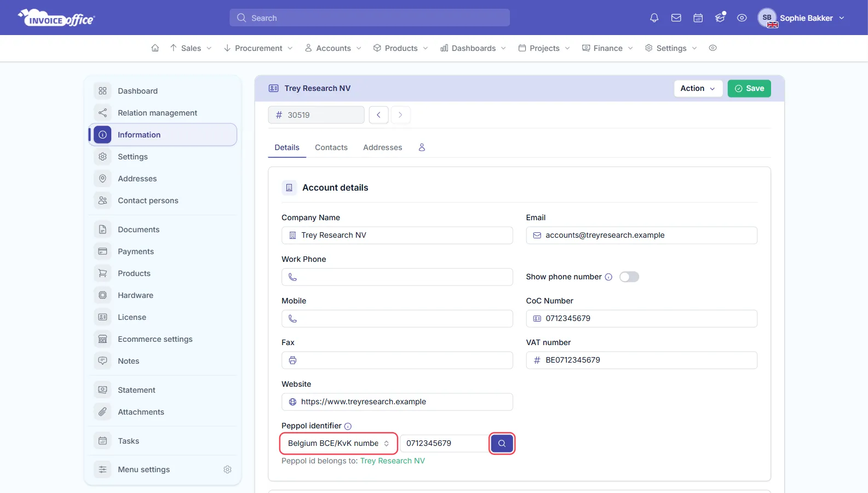
Task: Go to home via house icon
Action: tap(155, 48)
